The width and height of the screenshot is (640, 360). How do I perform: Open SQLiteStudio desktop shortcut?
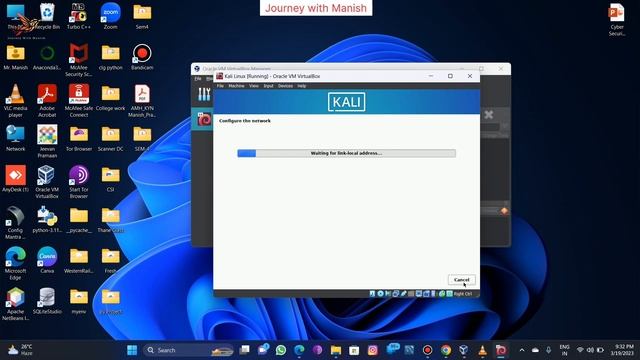(47, 301)
